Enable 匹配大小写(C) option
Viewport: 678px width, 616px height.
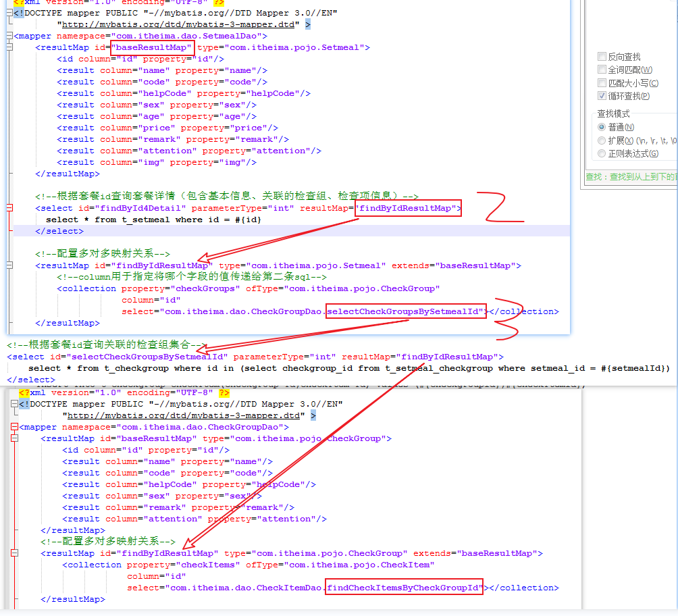click(x=602, y=82)
